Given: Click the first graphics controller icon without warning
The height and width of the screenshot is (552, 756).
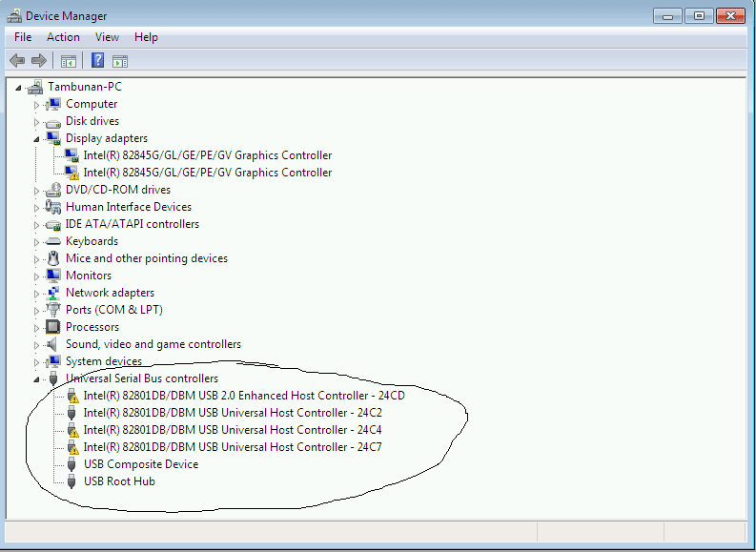Looking at the screenshot, I should (72, 155).
